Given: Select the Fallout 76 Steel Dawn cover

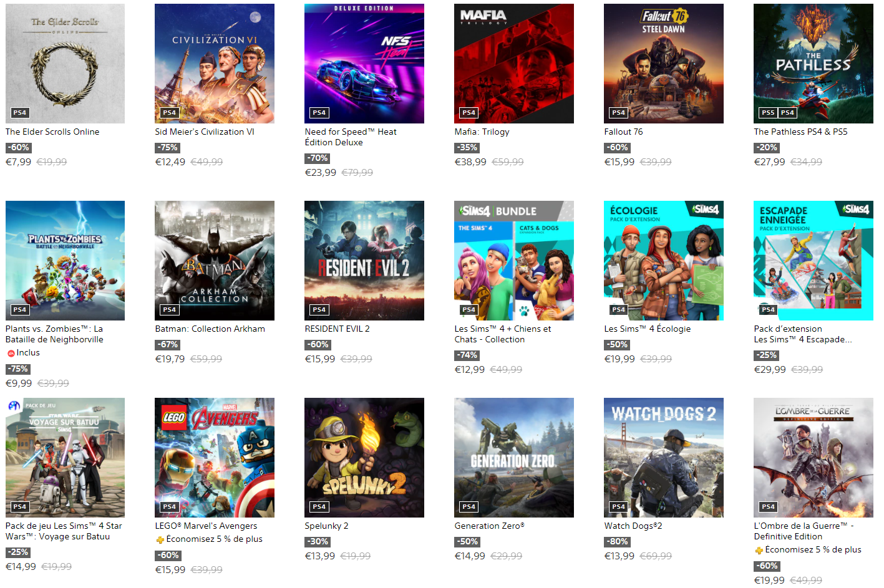Looking at the screenshot, I should 664,64.
